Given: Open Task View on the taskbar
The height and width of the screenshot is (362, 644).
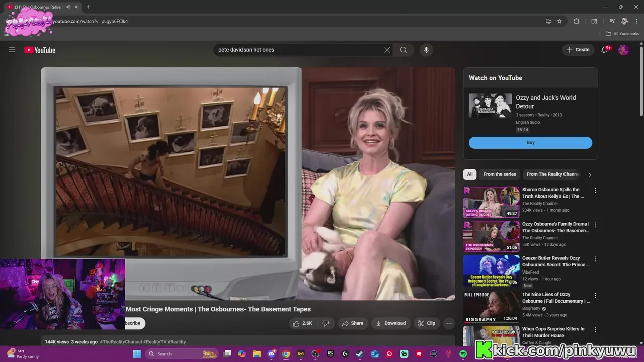Looking at the screenshot, I should pyautogui.click(x=227, y=354).
